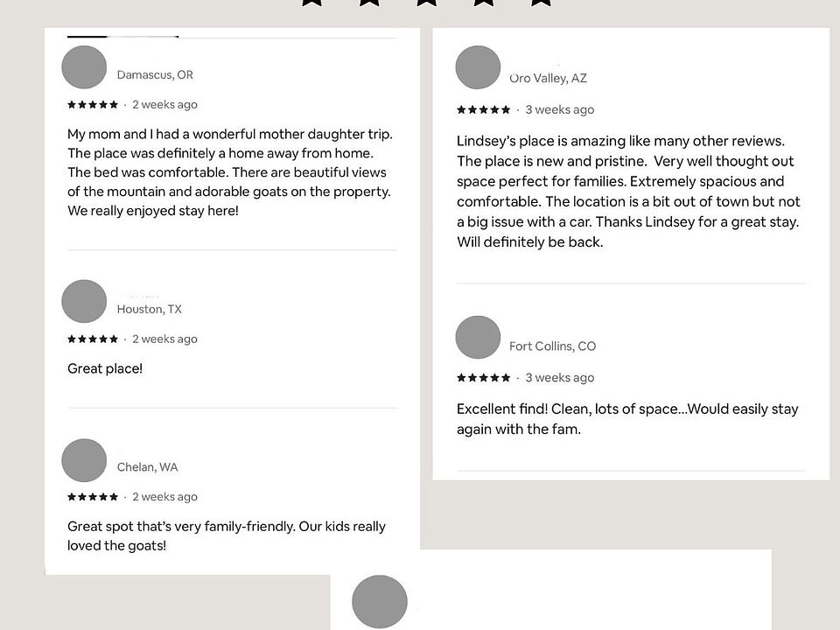Image resolution: width=840 pixels, height=630 pixels.
Task: Click the Damascus, OR reviewer's avatar
Action: pyautogui.click(x=84, y=66)
